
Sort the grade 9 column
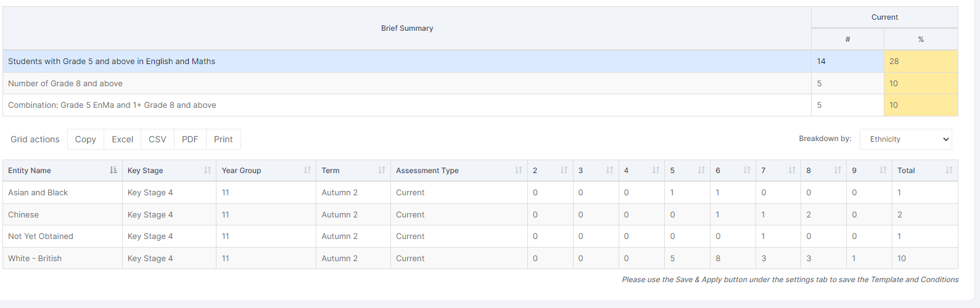[883, 170]
